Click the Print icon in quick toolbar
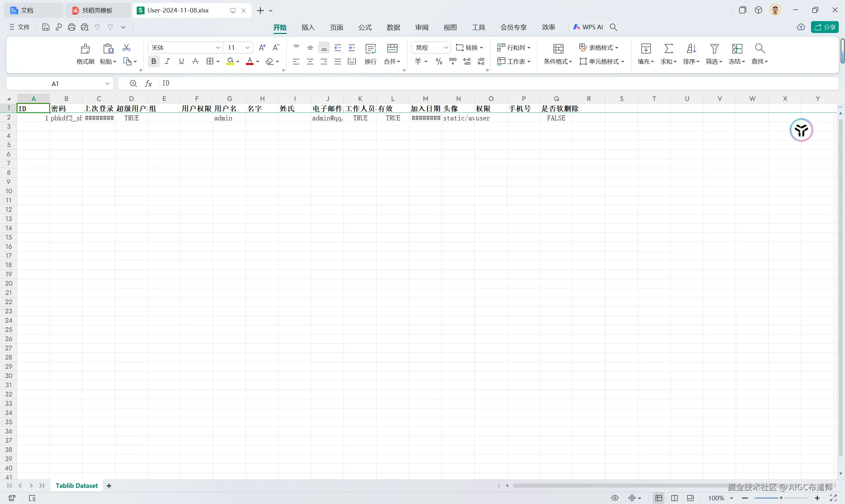845x504 pixels. click(x=71, y=27)
